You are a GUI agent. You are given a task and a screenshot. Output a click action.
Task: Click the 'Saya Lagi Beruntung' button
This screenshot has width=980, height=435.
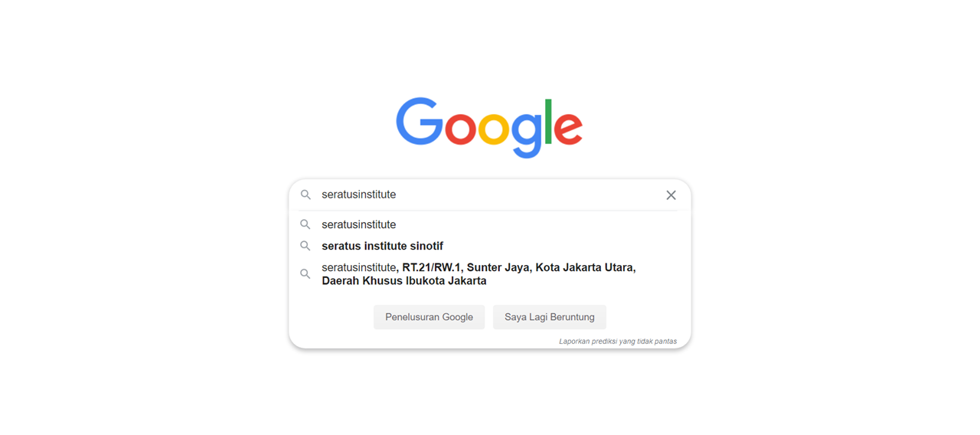tap(550, 317)
